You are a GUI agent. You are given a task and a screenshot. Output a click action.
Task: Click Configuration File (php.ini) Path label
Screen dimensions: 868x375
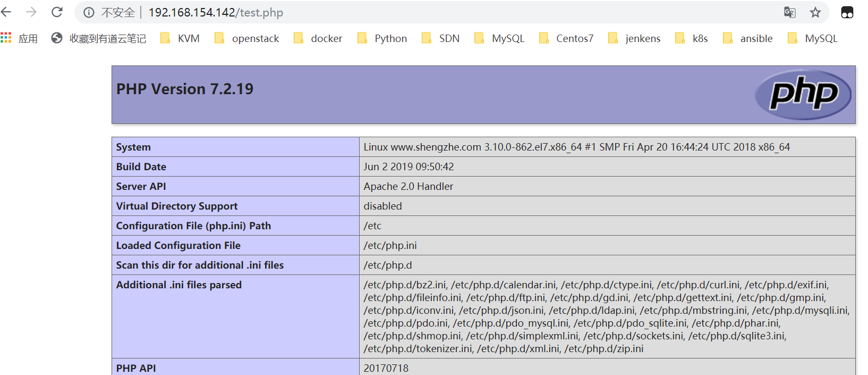(x=193, y=226)
